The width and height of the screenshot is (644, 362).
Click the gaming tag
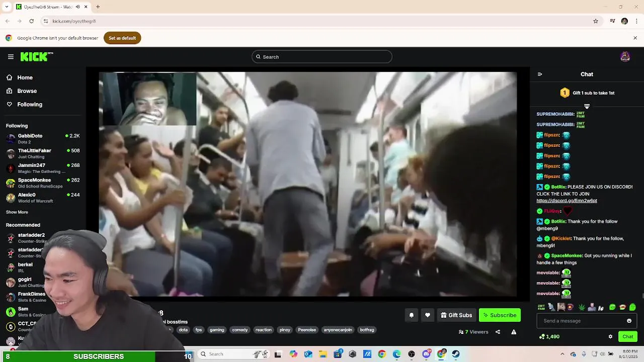(x=217, y=330)
